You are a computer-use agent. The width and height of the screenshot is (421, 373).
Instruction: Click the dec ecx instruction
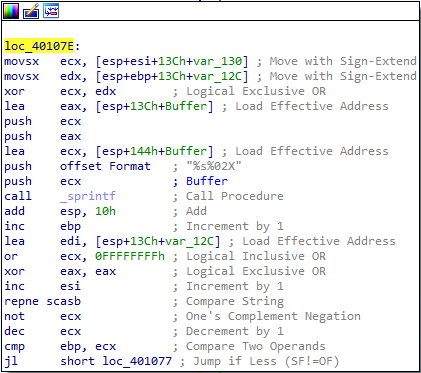(42, 331)
